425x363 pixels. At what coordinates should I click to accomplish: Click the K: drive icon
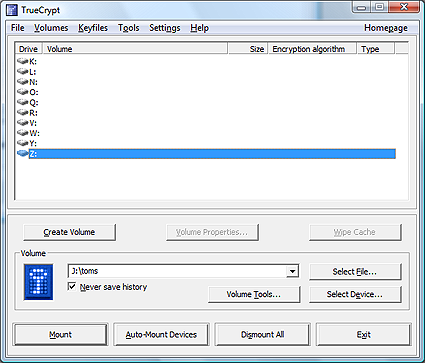23,61
